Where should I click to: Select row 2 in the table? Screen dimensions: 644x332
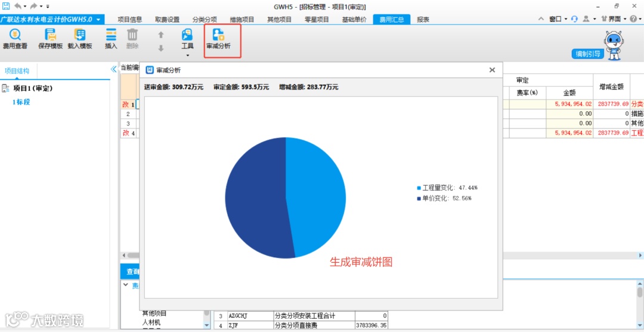[128, 114]
